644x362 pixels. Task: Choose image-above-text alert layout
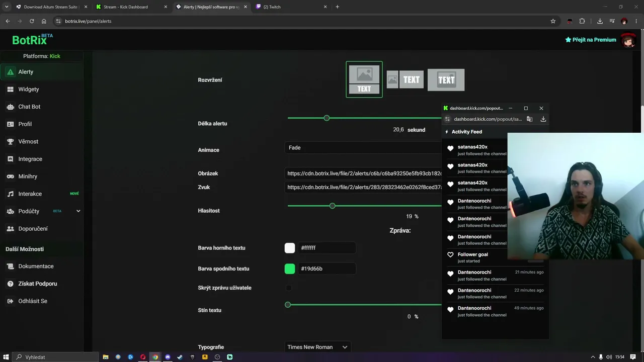coord(364,79)
